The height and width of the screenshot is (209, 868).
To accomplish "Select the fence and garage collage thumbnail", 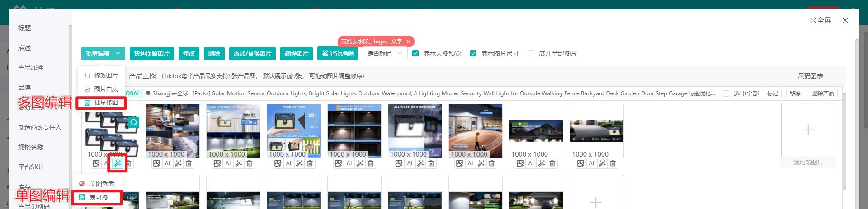I will 173,131.
